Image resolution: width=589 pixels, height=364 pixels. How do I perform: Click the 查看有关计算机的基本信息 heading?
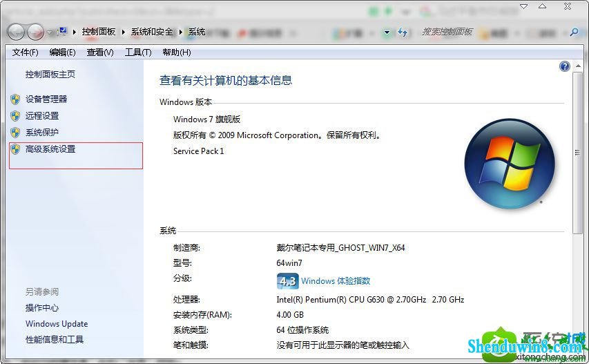226,80
